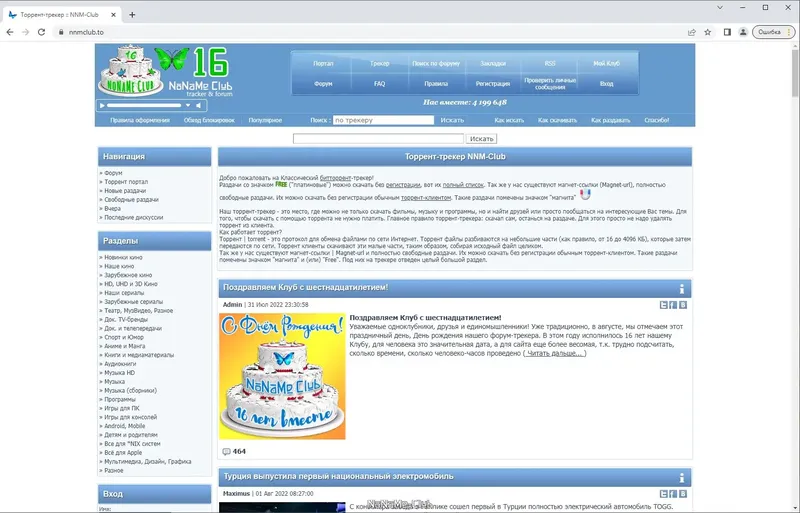Open Новые раздачи in navigation

click(x=125, y=191)
